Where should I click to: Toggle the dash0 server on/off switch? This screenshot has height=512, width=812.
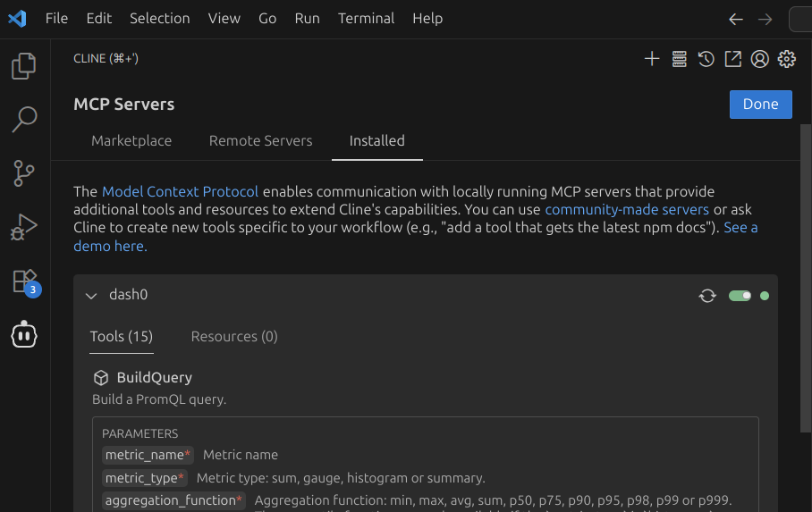[740, 296]
